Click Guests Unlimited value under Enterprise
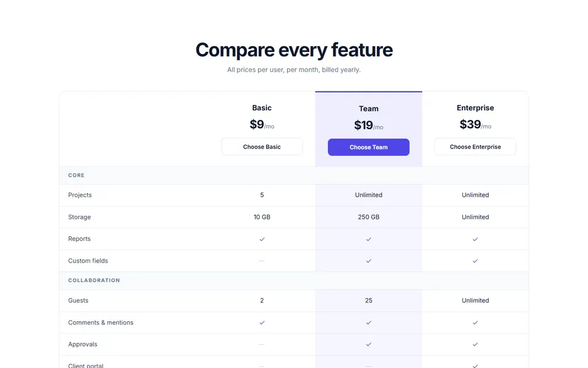 pyautogui.click(x=475, y=301)
